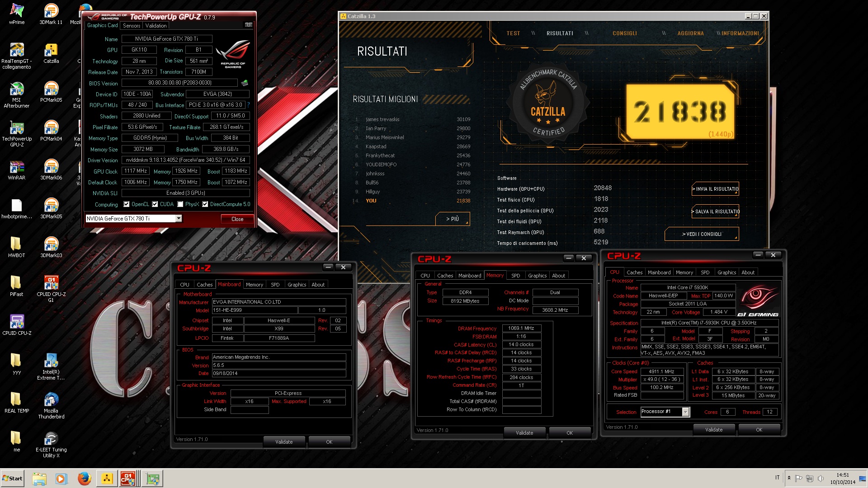The image size is (868, 488).
Task: Open 3DMark05 desktop icon
Action: point(51,208)
